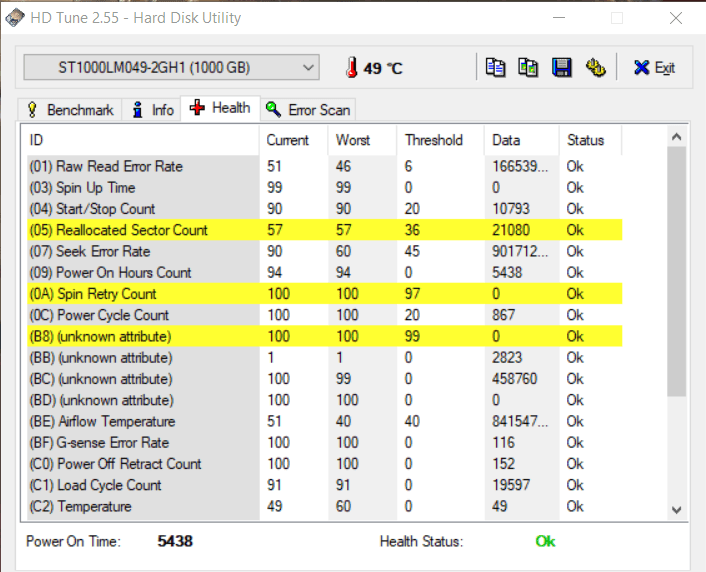This screenshot has height=572, width=706.
Task: Select the Spin Retry Count row
Action: (x=324, y=294)
